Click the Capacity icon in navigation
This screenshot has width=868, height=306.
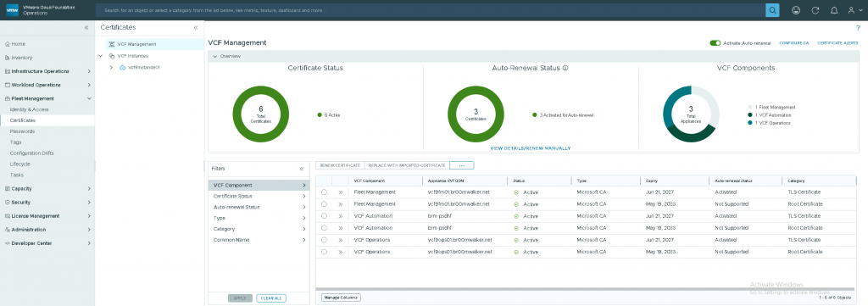point(7,189)
